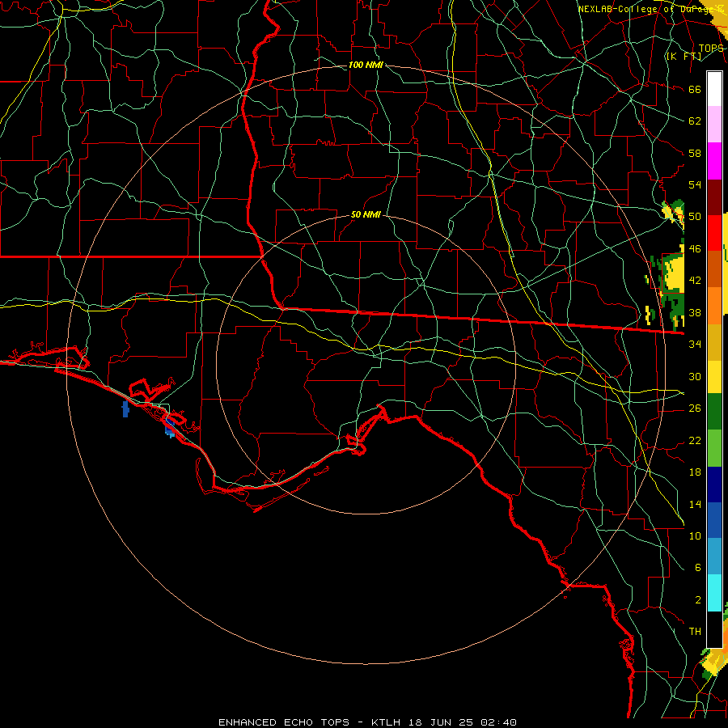
Task: Click the blue echo on the coastline bay
Action: [x=170, y=428]
